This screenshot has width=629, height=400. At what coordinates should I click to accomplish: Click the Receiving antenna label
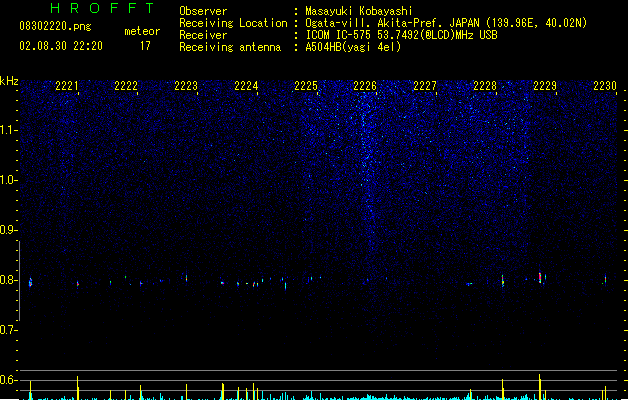click(230, 47)
